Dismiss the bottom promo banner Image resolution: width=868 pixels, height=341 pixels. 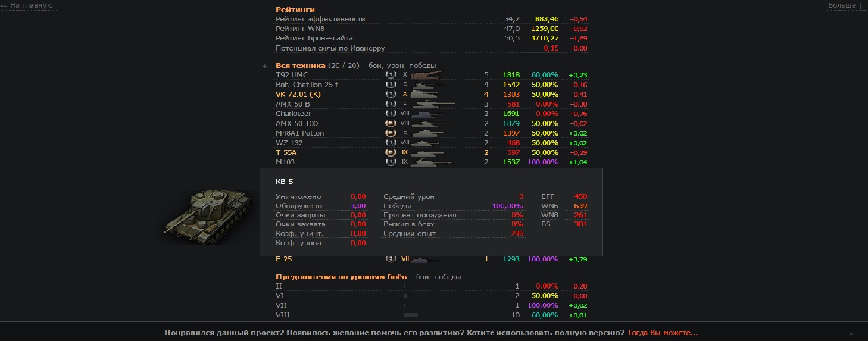click(x=851, y=333)
